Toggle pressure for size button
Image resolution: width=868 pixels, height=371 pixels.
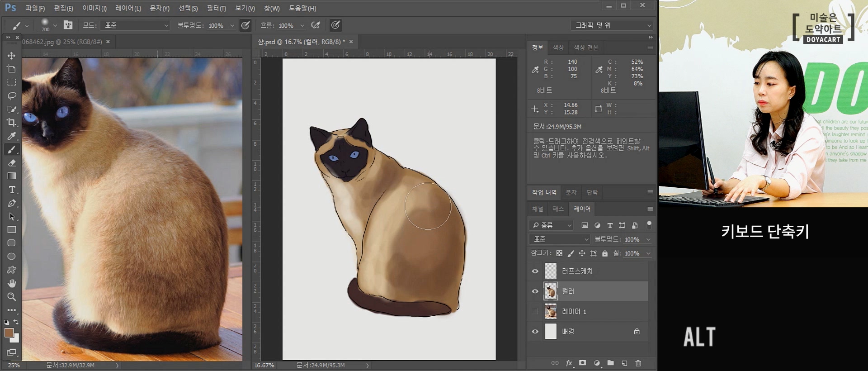(335, 25)
